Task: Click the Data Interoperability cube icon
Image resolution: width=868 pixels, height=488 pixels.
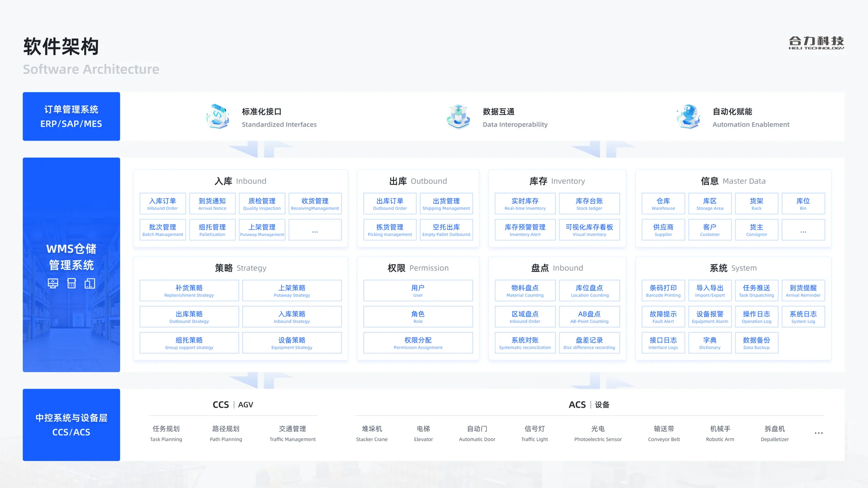Action: click(x=459, y=116)
